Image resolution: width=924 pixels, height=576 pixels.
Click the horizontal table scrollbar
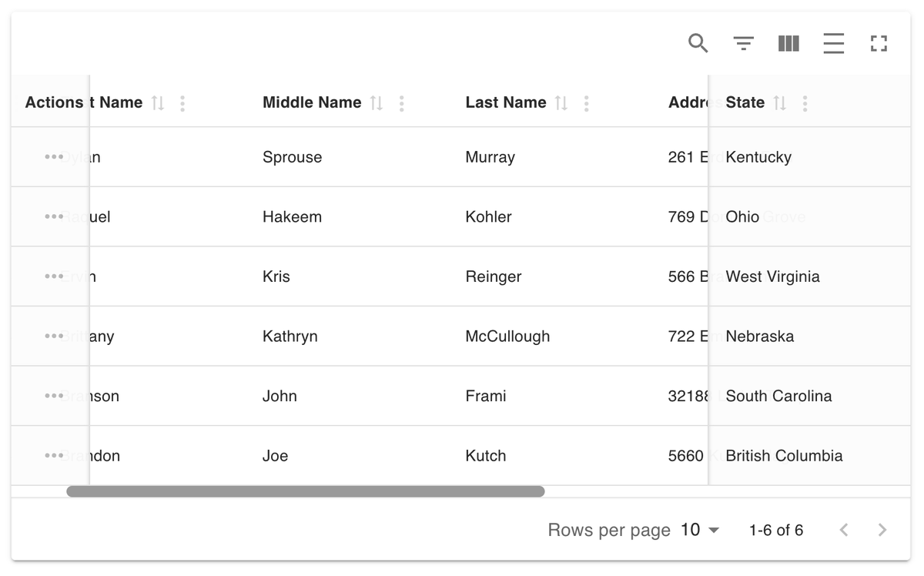[x=306, y=491]
